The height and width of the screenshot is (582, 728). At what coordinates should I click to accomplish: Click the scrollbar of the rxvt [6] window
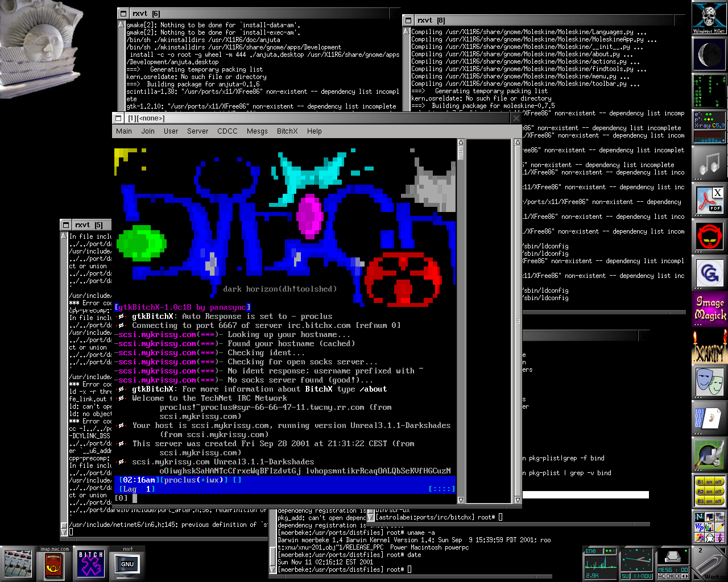coord(121,65)
